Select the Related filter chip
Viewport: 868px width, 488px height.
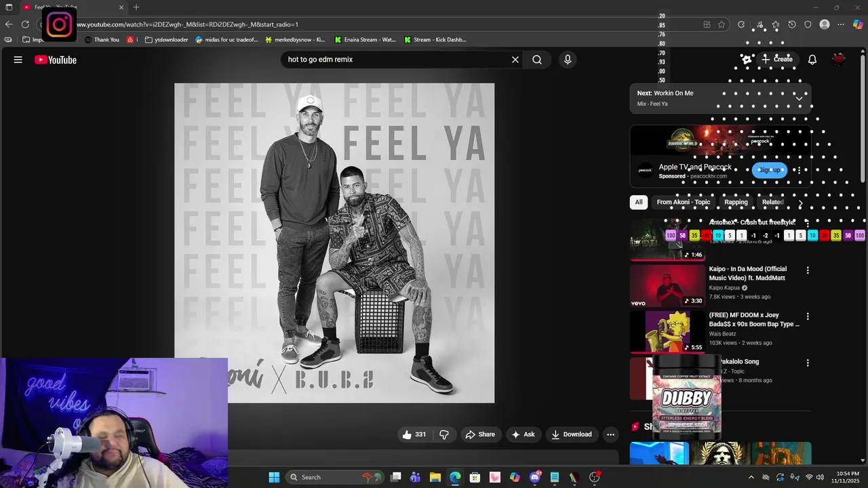click(772, 202)
